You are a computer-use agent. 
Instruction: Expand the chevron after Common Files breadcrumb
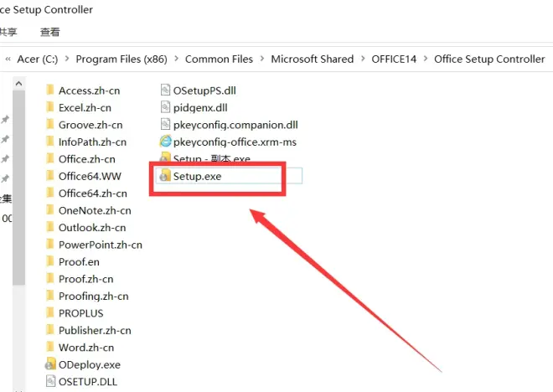coord(262,59)
